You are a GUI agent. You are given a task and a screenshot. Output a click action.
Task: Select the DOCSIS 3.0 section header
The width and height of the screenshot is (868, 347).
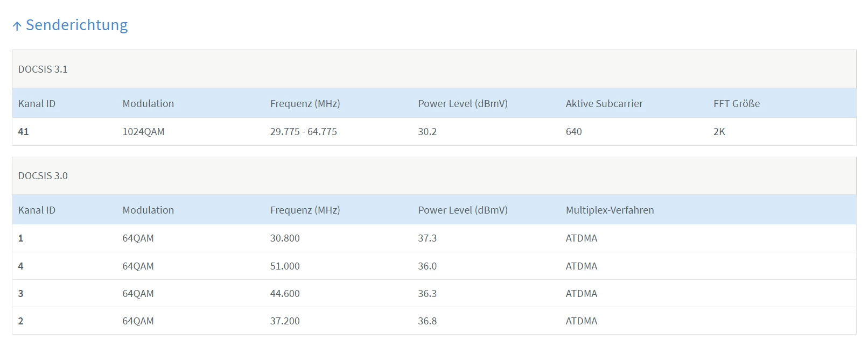43,176
